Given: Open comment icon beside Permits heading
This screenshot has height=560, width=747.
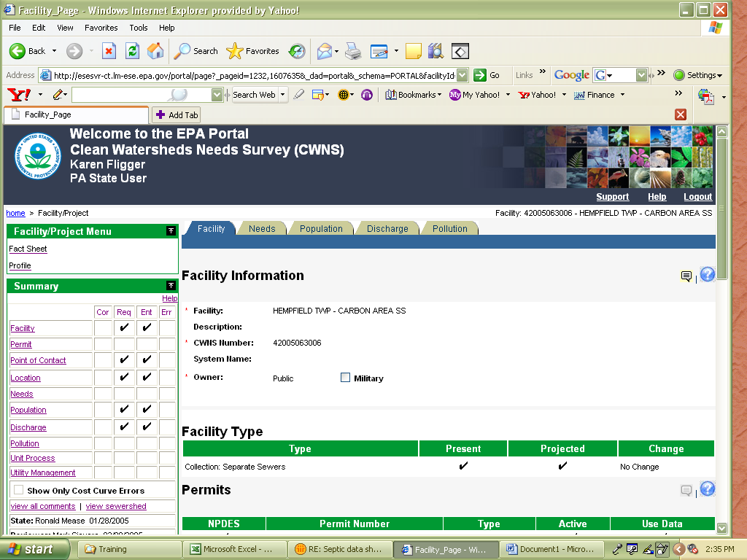Looking at the screenshot, I should click(686, 491).
